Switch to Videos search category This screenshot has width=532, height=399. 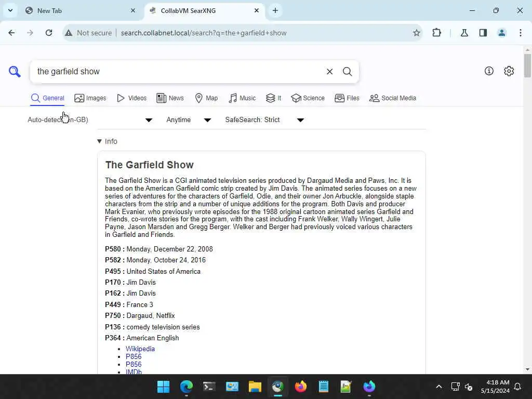(131, 98)
